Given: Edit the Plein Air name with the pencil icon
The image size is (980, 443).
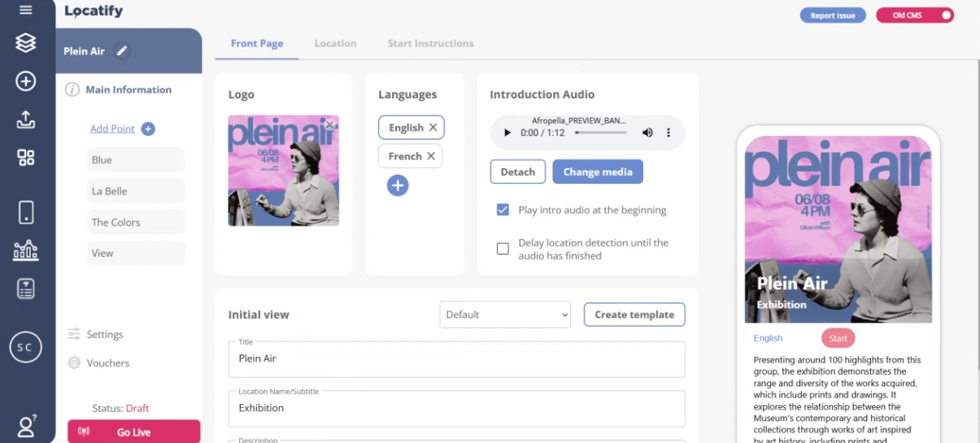Looking at the screenshot, I should coord(122,50).
